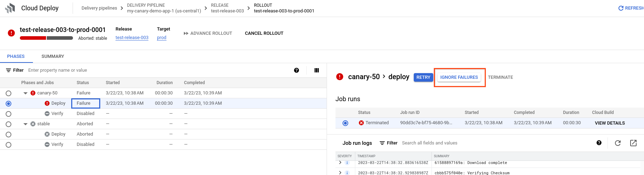Switch to the Summary tab
Image resolution: width=644 pixels, height=175 pixels.
coord(53,56)
